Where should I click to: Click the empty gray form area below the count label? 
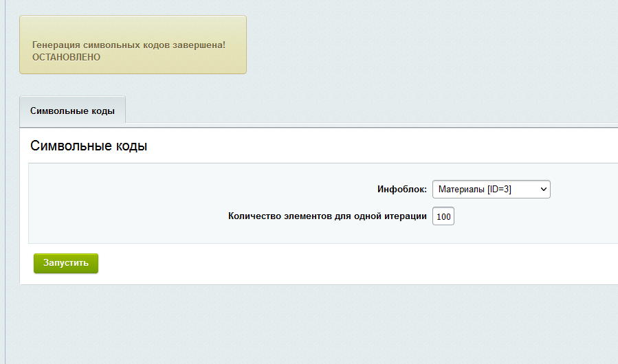pyautogui.click(x=206, y=234)
